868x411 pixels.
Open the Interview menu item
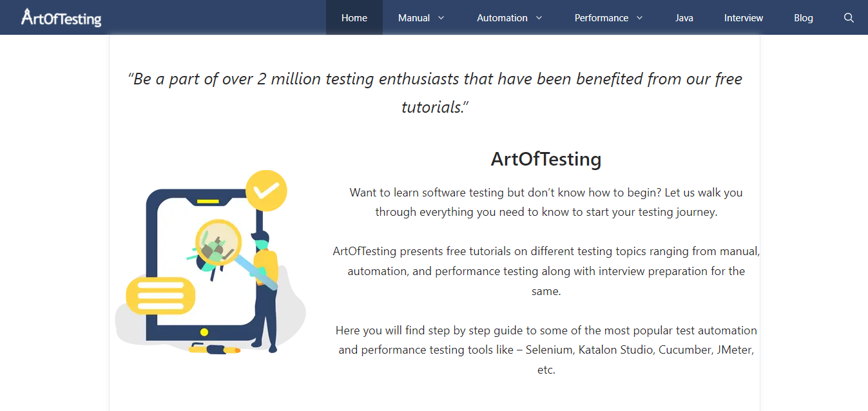744,17
